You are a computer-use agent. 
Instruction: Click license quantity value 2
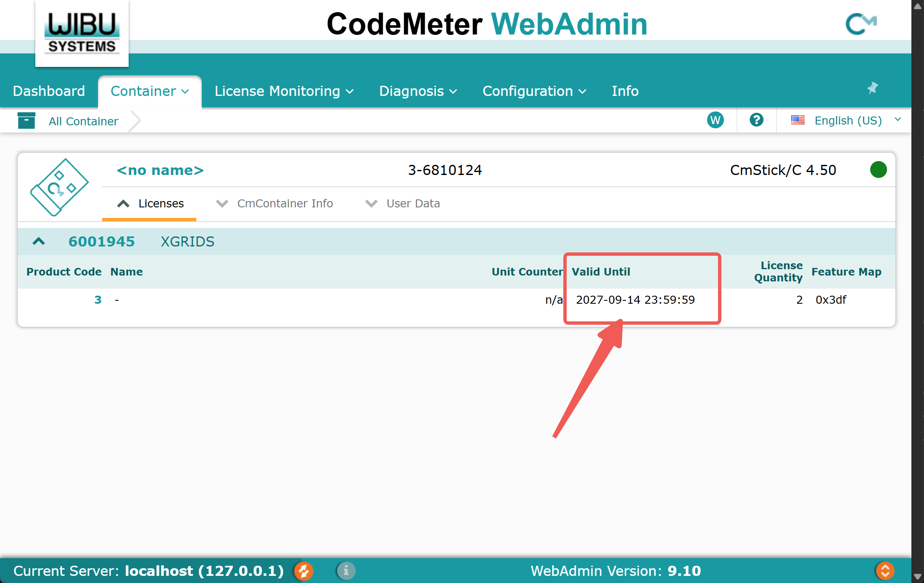point(800,300)
